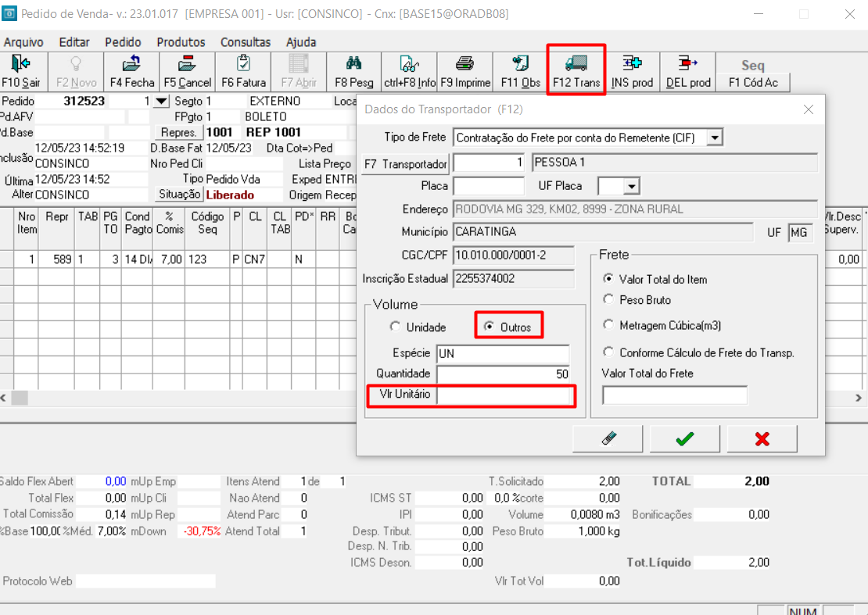The image size is (868, 615).
Task: Confirm dialog with green checkmark button
Action: pos(685,439)
